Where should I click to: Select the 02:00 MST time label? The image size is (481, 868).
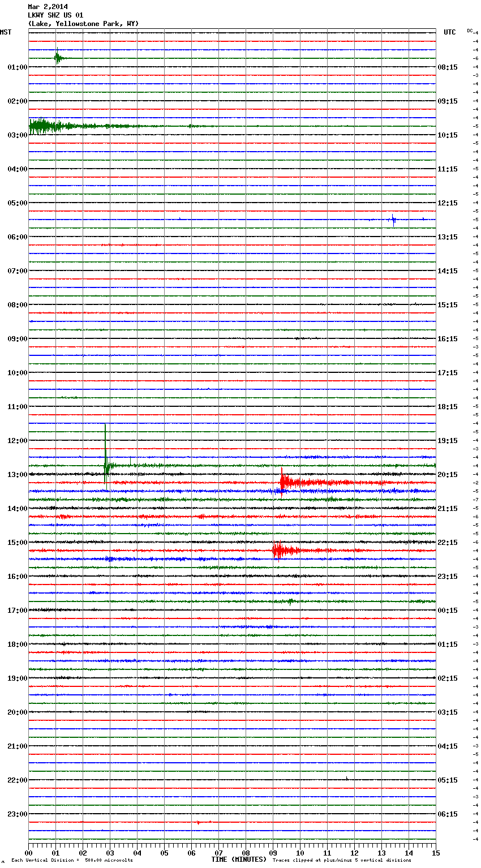tap(18, 101)
